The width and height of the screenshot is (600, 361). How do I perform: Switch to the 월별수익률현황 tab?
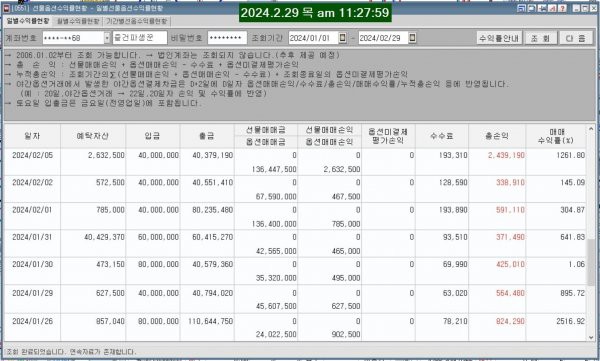coord(78,21)
